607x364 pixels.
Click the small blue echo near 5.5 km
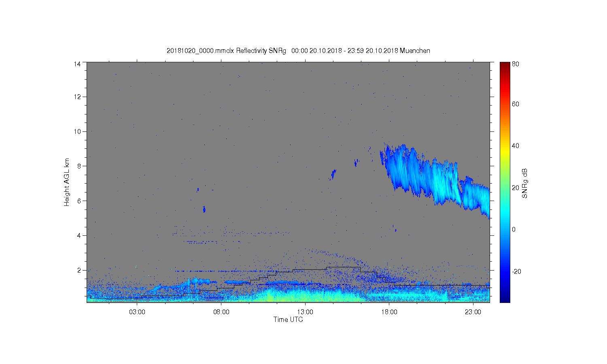pos(204,209)
